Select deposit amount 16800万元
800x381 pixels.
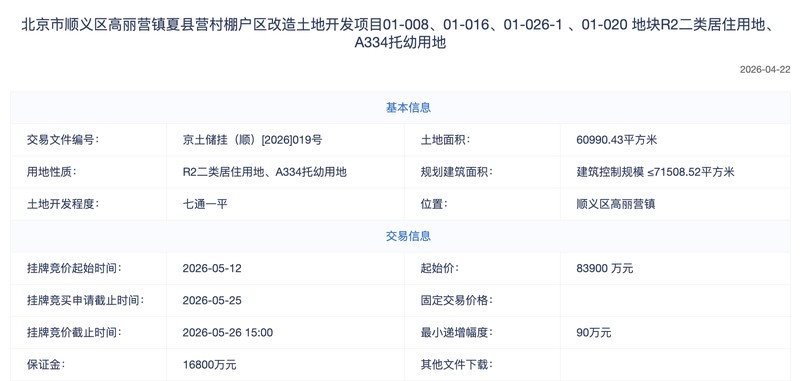(209, 365)
